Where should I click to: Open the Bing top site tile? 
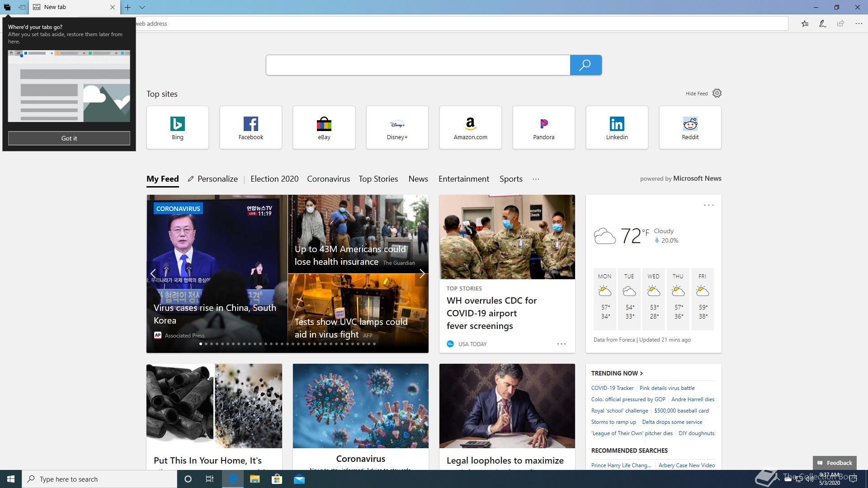click(178, 127)
